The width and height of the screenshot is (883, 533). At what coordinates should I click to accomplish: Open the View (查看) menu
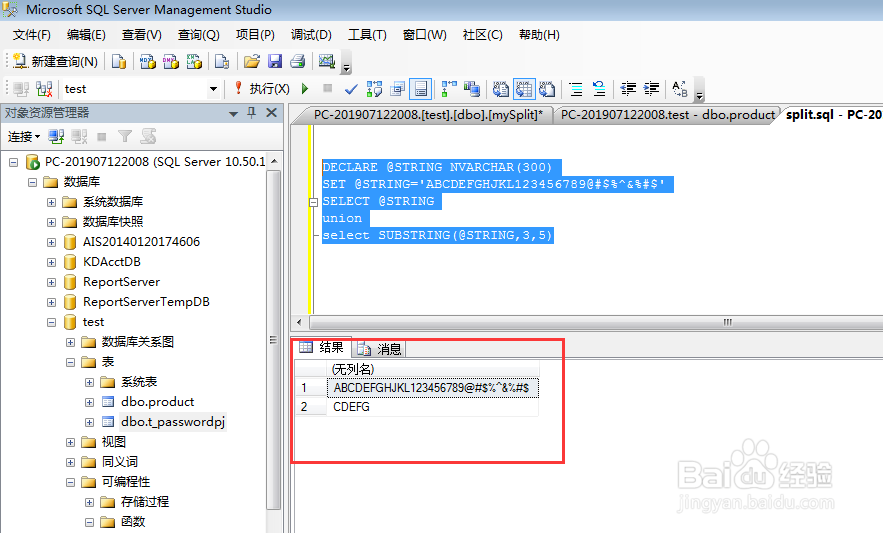click(142, 35)
